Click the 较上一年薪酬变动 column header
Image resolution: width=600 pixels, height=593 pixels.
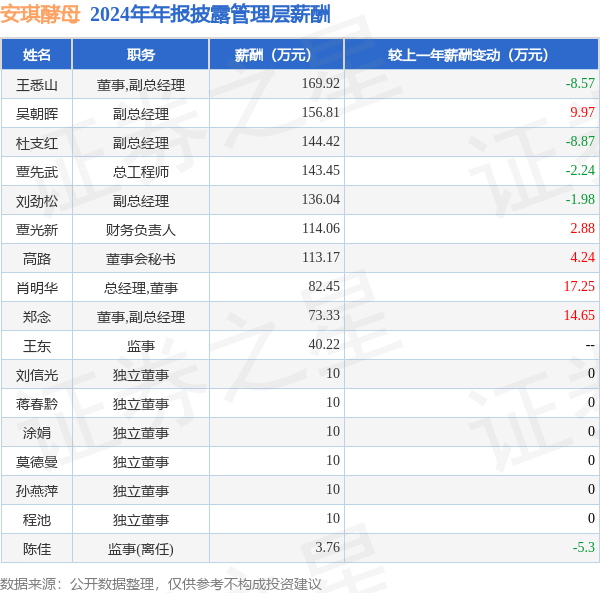point(471,55)
